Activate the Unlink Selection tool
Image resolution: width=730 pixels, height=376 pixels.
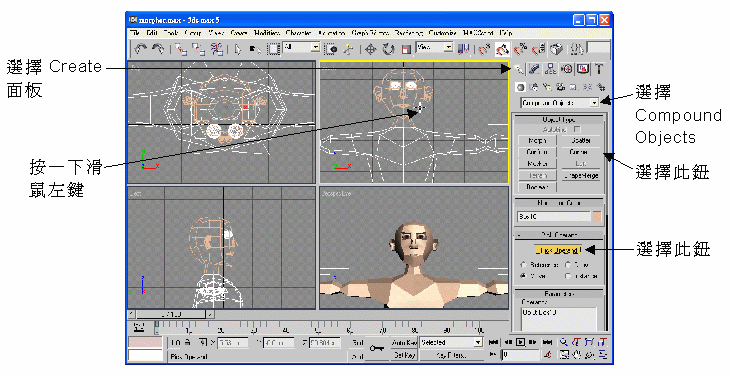pyautogui.click(x=199, y=49)
